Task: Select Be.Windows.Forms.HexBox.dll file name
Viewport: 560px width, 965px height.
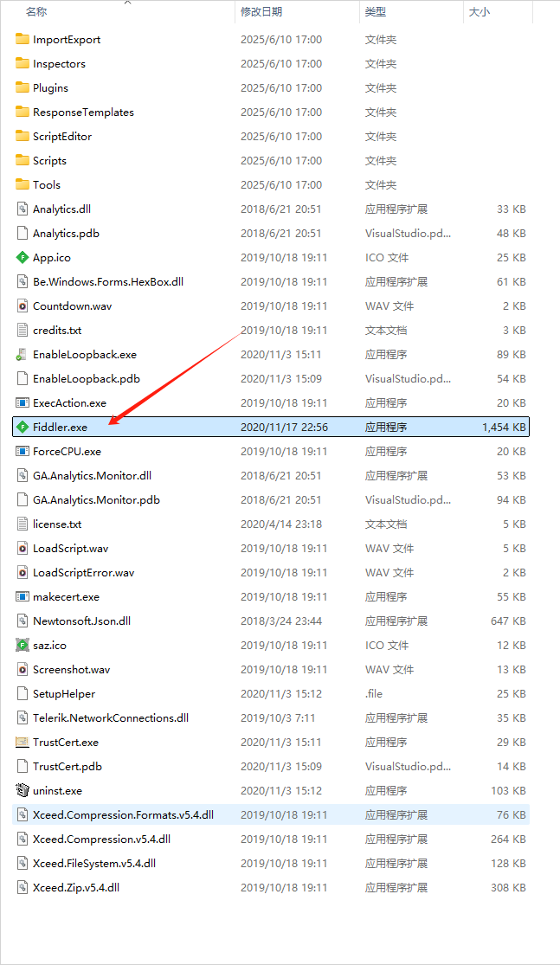Action: (x=108, y=282)
